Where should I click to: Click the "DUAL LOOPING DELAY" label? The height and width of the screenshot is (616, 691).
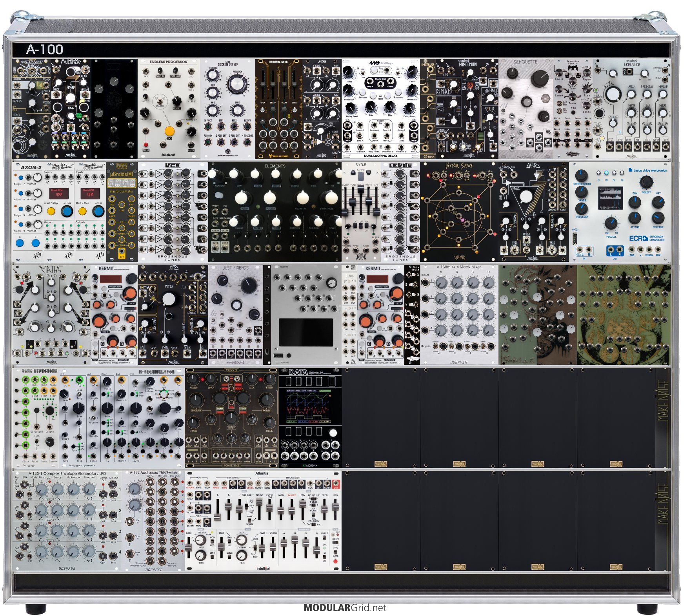pos(380,156)
